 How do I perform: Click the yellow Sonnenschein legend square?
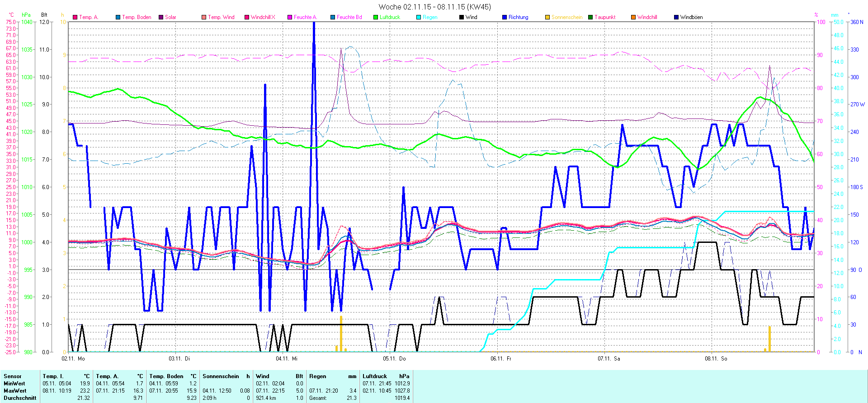click(x=547, y=17)
